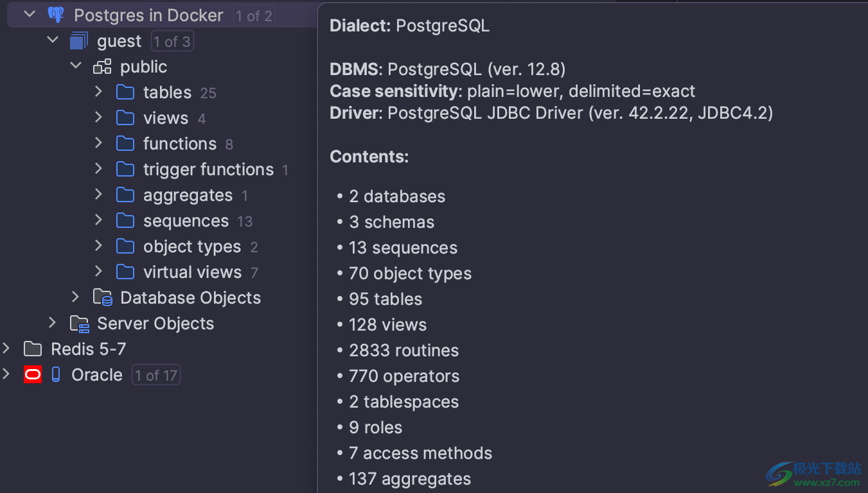The height and width of the screenshot is (493, 868).
Task: Click the '9 roles' entry
Action: tap(375, 428)
